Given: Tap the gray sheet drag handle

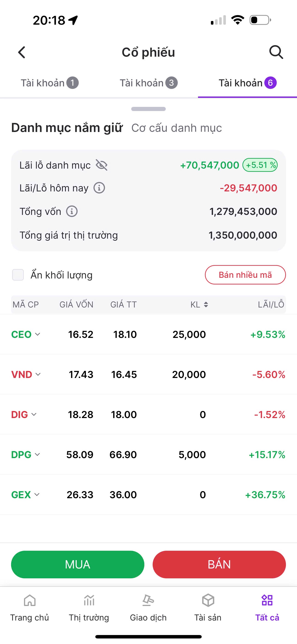Looking at the screenshot, I should tap(148, 109).
